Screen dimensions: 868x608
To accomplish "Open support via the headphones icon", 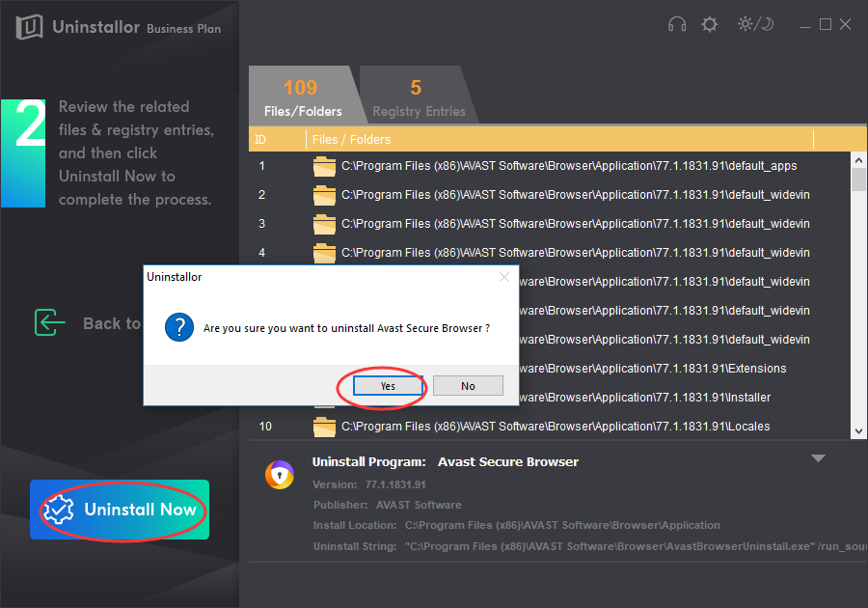I will click(677, 24).
